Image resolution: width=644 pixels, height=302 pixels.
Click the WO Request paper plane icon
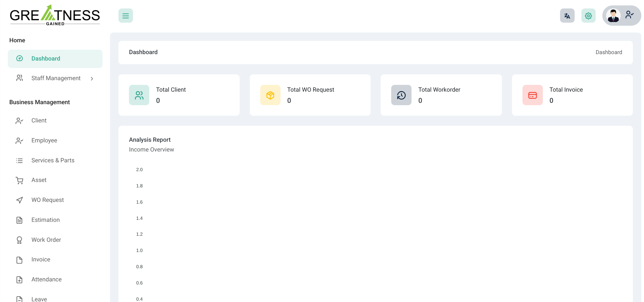click(x=19, y=200)
